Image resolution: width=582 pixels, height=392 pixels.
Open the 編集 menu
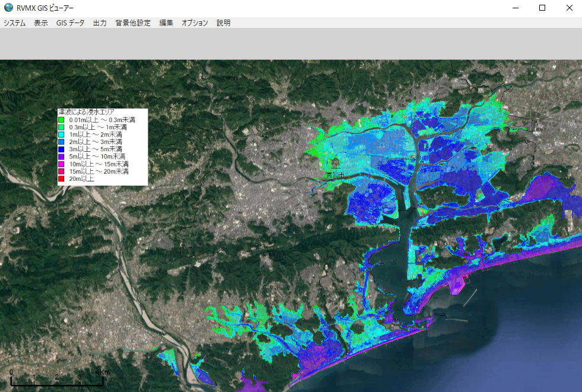point(166,23)
